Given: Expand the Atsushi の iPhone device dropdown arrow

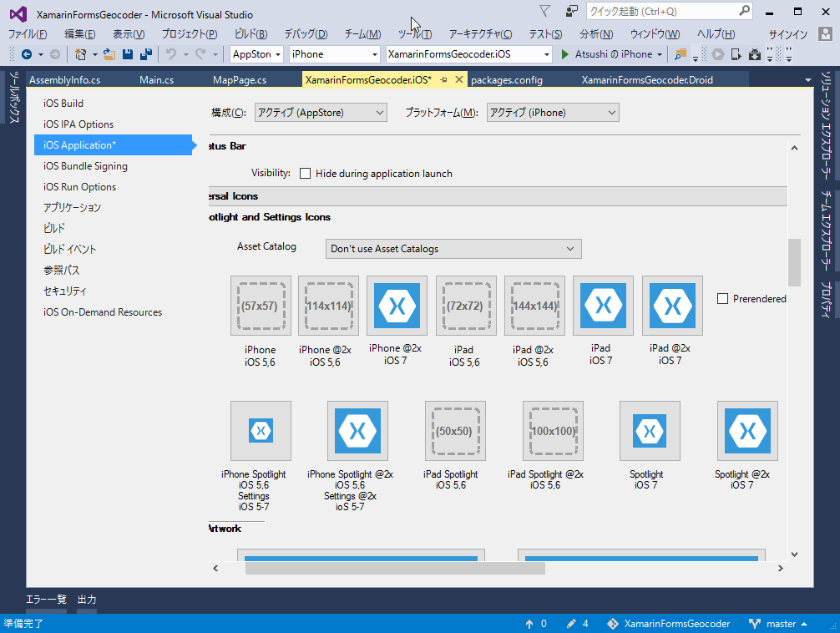Looking at the screenshot, I should (x=660, y=54).
